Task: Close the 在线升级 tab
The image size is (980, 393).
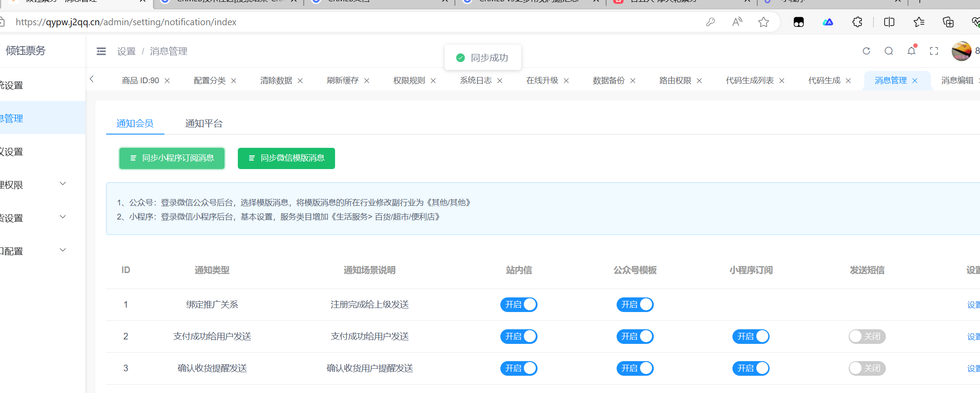Action: click(x=566, y=81)
